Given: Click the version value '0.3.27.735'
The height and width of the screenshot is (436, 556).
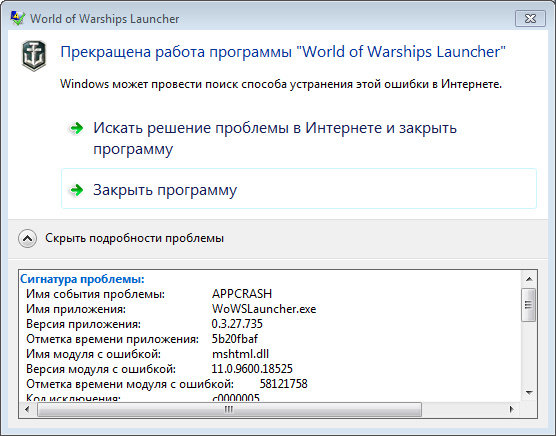Looking at the screenshot, I should [x=237, y=324].
